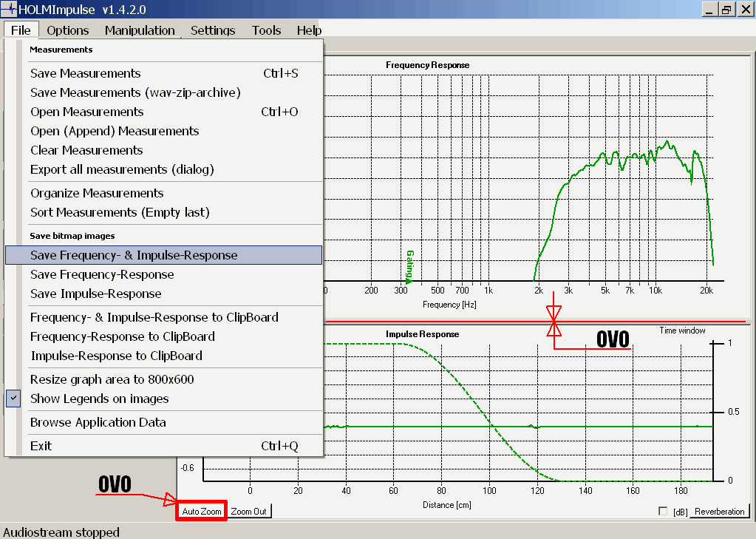The height and width of the screenshot is (539, 756).
Task: Click the Frequency Response graph title
Action: pos(427,65)
